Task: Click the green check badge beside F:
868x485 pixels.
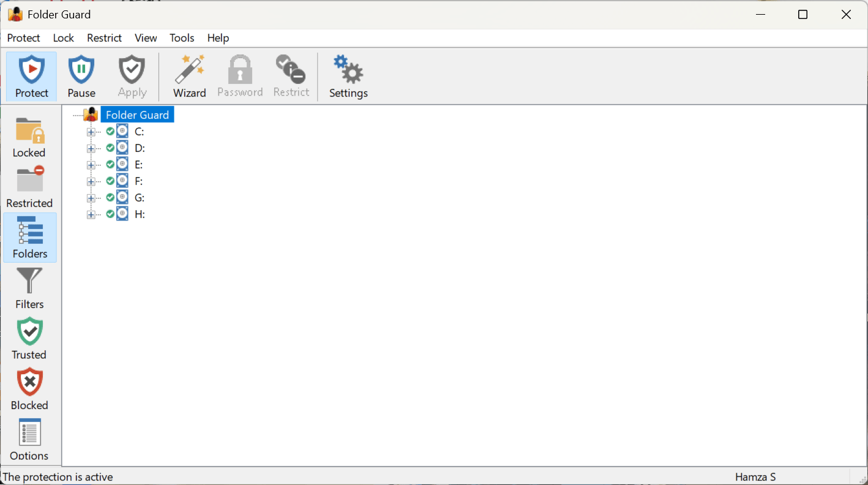Action: tap(110, 181)
